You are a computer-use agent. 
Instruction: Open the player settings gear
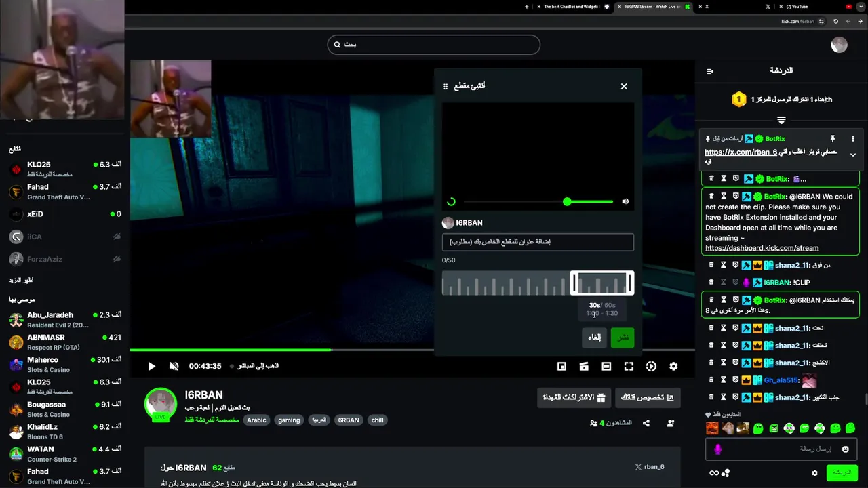[673, 366]
